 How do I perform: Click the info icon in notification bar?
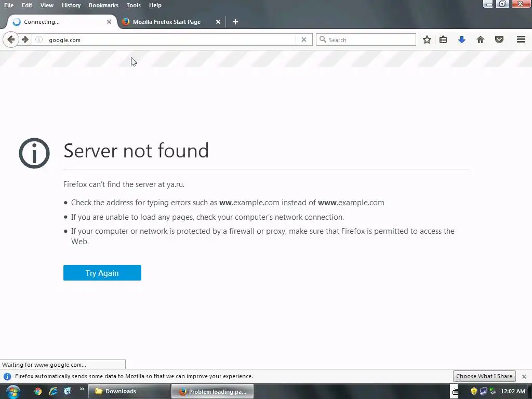point(7,376)
